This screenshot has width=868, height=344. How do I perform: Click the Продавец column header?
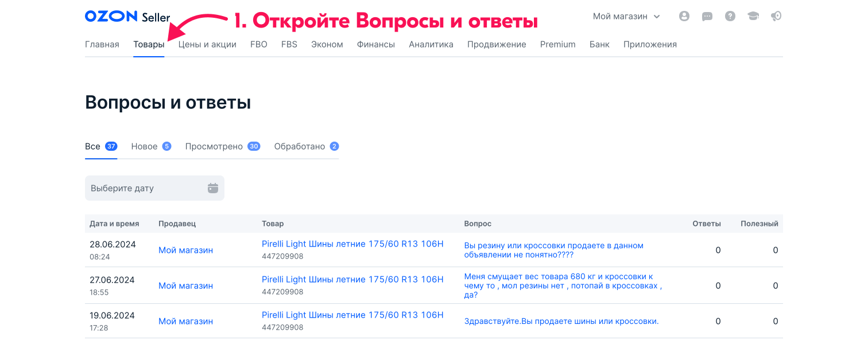coord(177,224)
